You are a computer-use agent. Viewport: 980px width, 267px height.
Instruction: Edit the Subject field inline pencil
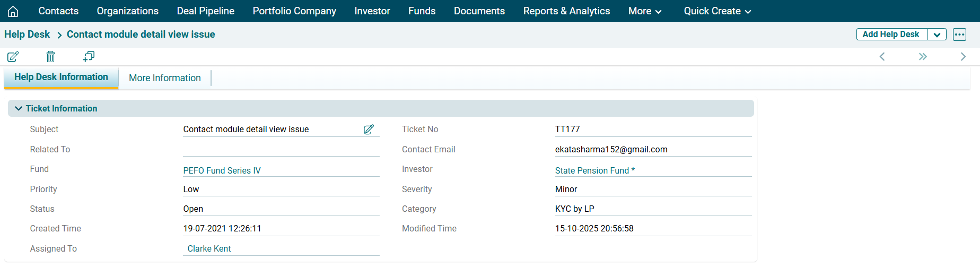click(369, 129)
